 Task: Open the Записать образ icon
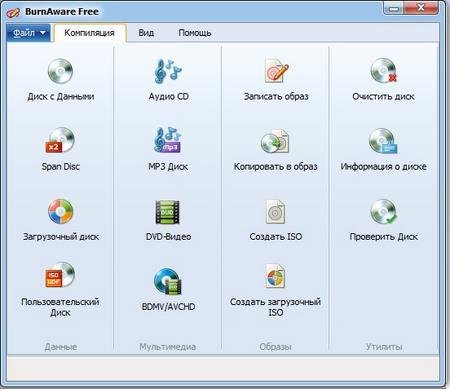click(276, 70)
